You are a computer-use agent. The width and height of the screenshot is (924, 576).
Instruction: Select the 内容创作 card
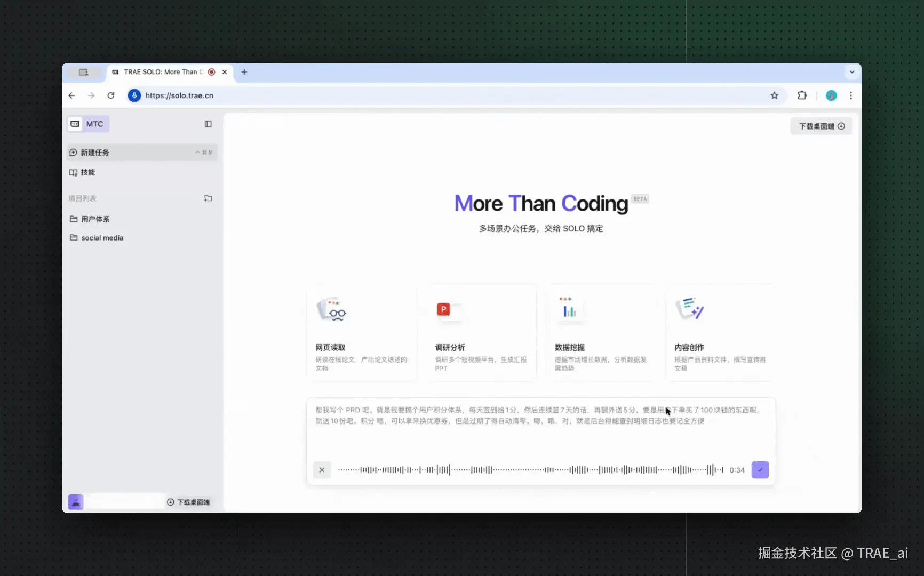pos(720,333)
